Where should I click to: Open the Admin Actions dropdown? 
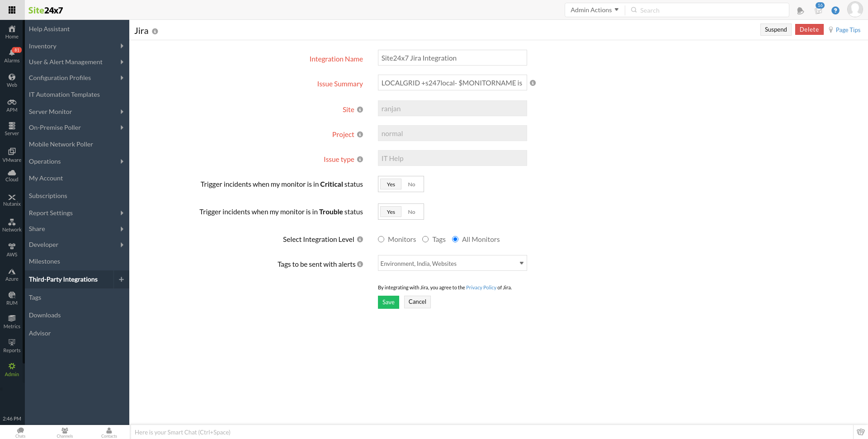coord(594,10)
